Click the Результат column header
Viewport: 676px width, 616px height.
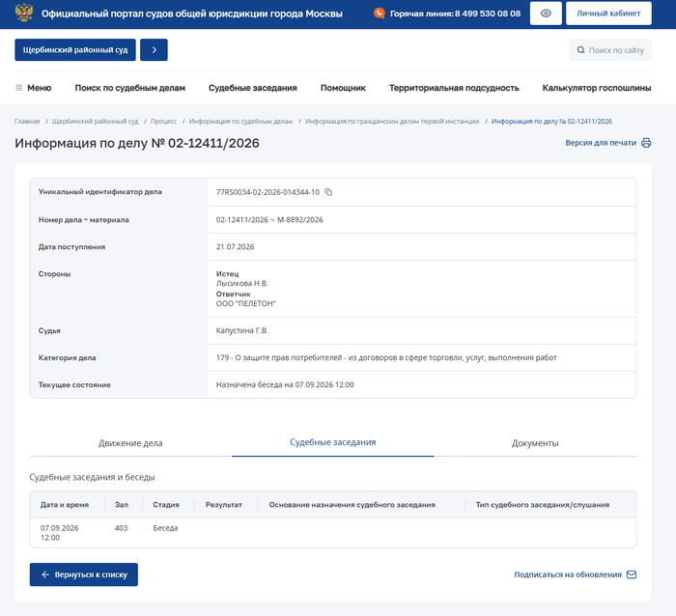click(x=224, y=505)
